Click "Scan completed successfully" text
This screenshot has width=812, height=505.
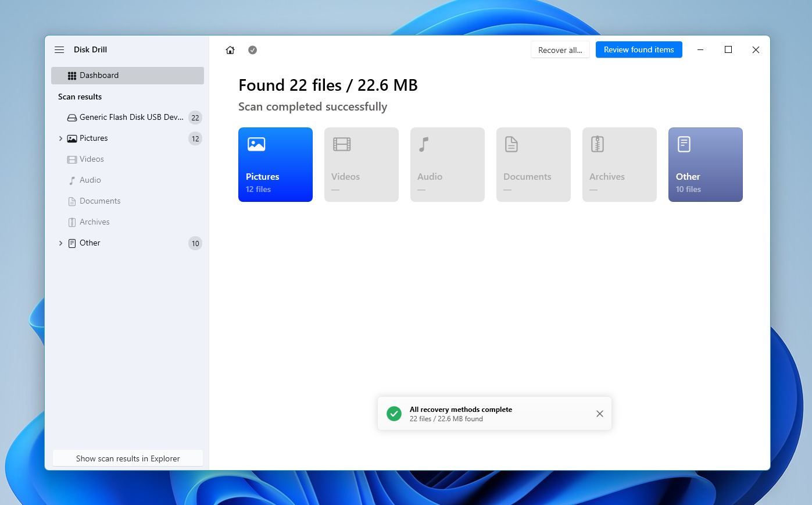pyautogui.click(x=313, y=106)
